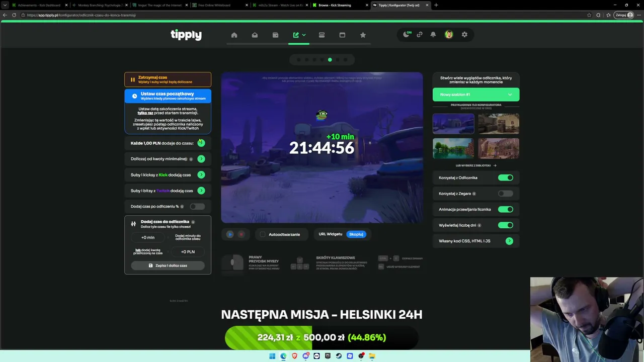Open a new browser tab

[436, 5]
